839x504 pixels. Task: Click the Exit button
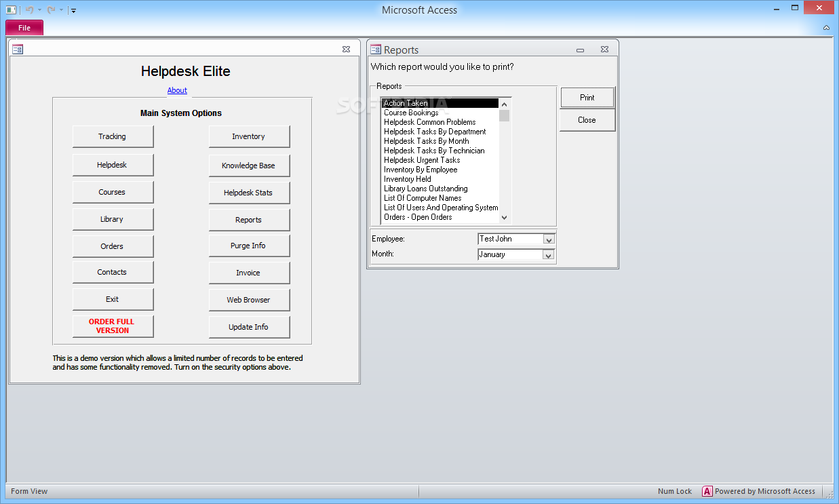pyautogui.click(x=113, y=299)
